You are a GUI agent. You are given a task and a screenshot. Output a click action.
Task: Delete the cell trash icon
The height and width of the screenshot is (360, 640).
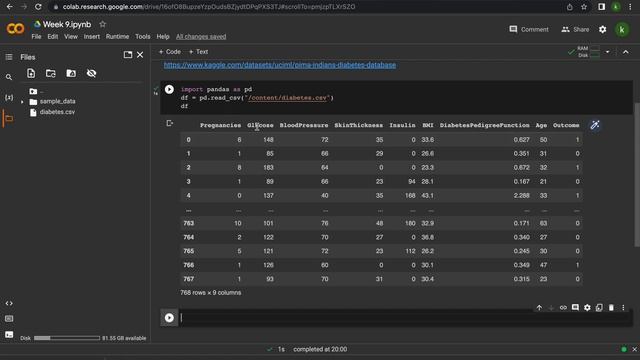click(x=611, y=308)
